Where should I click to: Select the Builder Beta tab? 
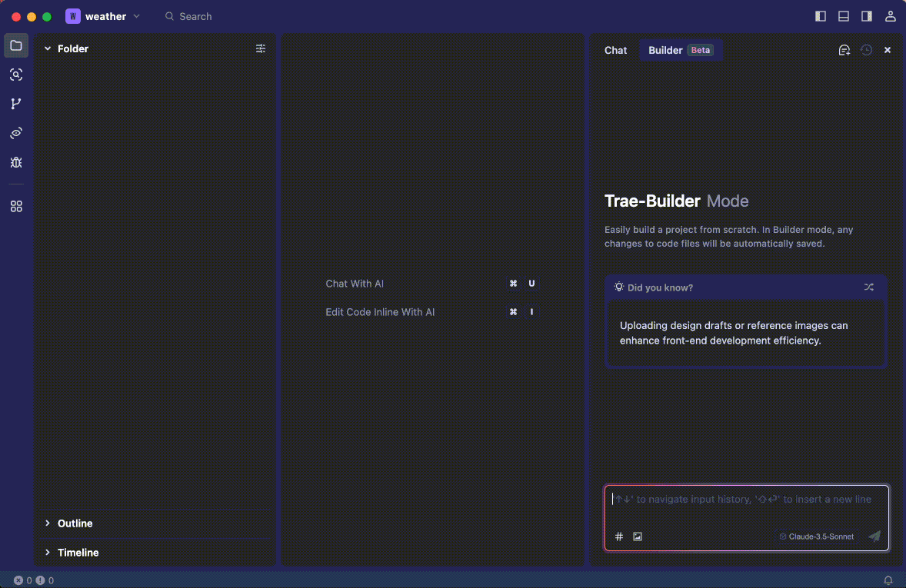tap(681, 50)
